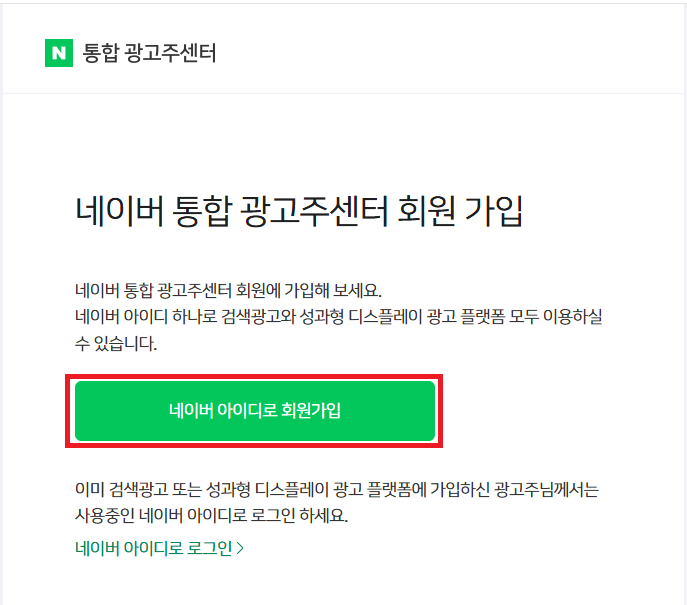This screenshot has width=687, height=605.
Task: Click 광고주센터 text in the top header
Action: 170,53
